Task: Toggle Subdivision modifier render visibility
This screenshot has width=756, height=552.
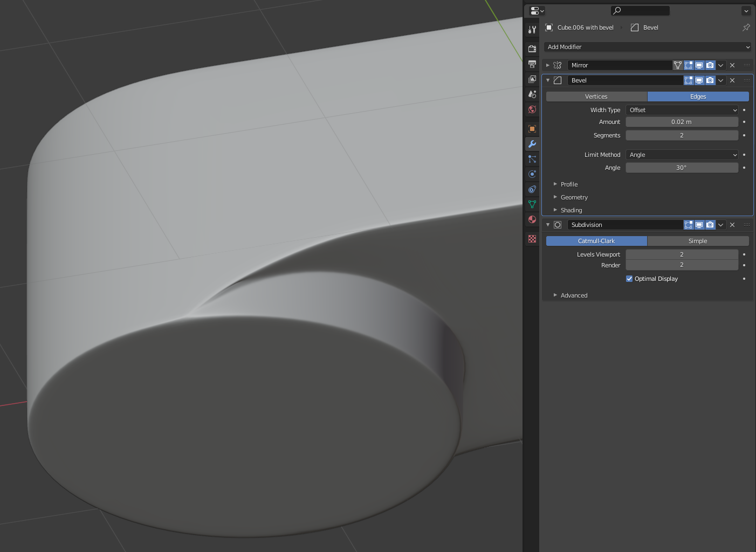Action: point(710,225)
